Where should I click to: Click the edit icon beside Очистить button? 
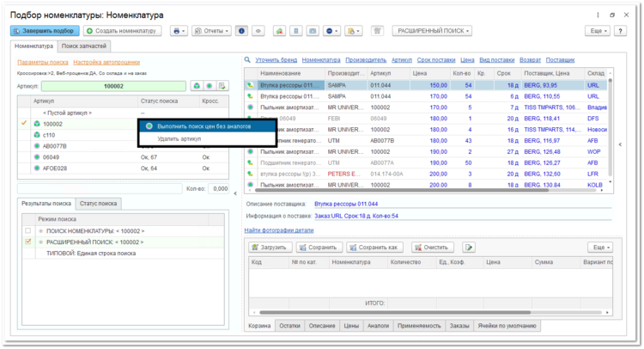tap(469, 248)
